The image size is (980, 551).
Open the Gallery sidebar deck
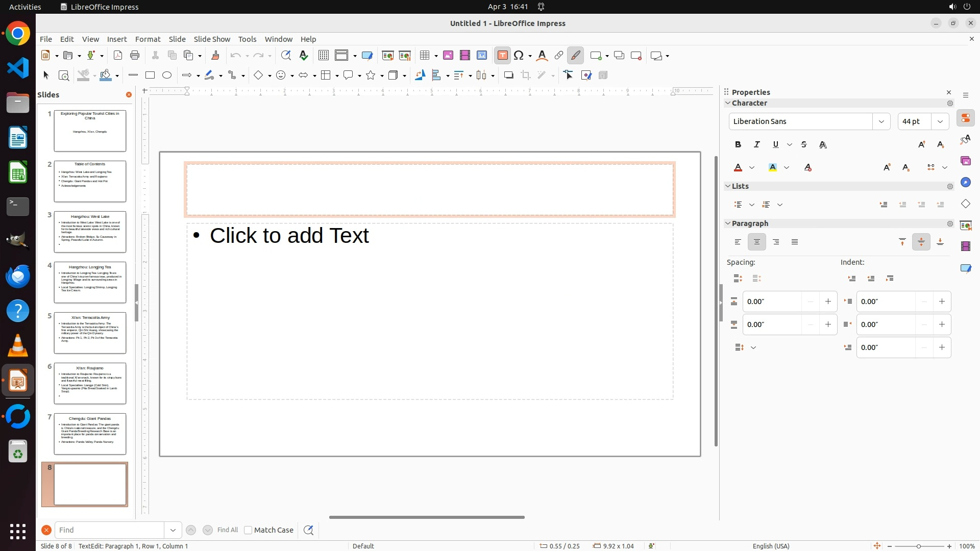pos(965,161)
